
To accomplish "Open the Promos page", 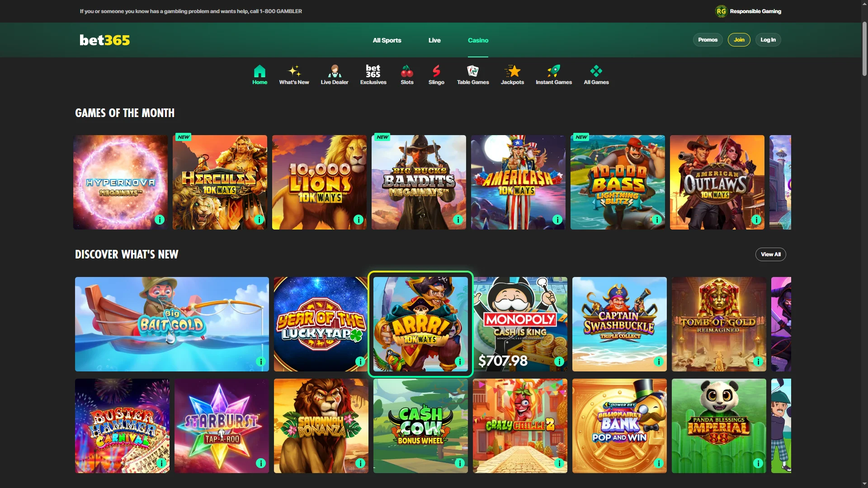I will (708, 40).
